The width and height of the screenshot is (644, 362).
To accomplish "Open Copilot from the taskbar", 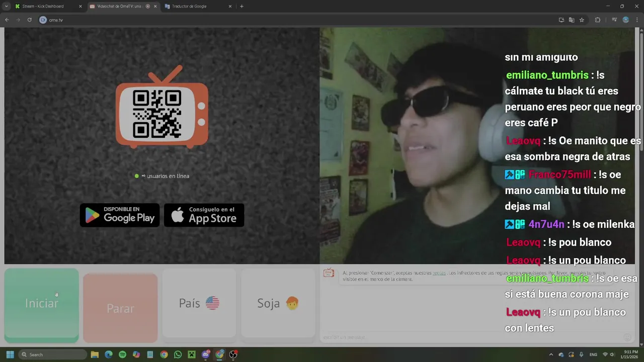I will (x=136, y=354).
